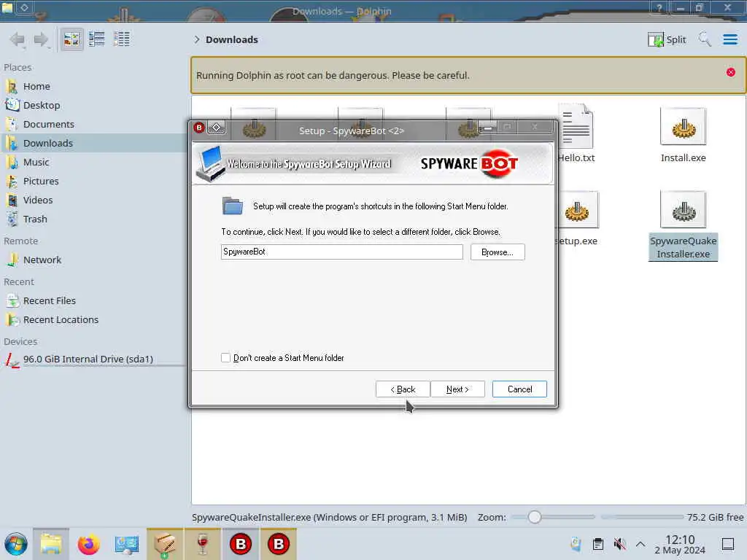Dismiss the root warning message
747x560 pixels.
(730, 72)
